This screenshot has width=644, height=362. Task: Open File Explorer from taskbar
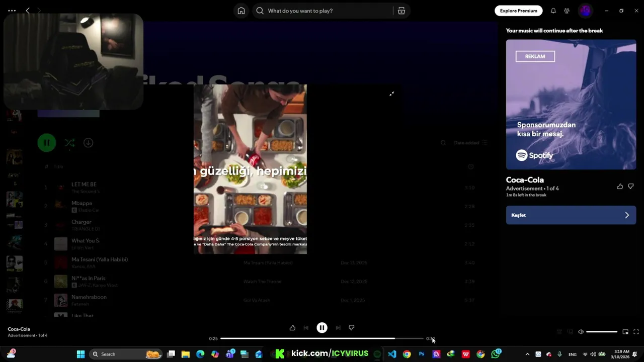pos(186,354)
